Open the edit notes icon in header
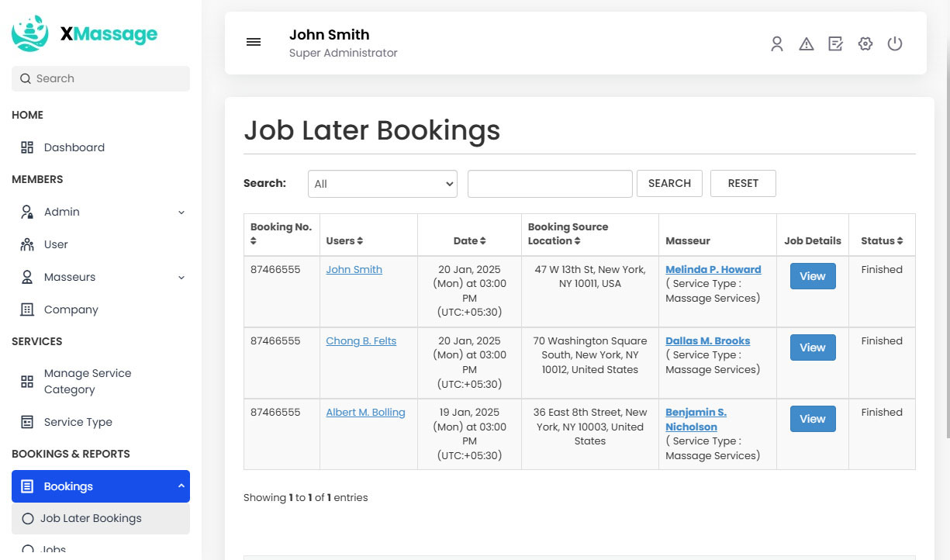Screen dimensions: 950x560 [x=835, y=44]
